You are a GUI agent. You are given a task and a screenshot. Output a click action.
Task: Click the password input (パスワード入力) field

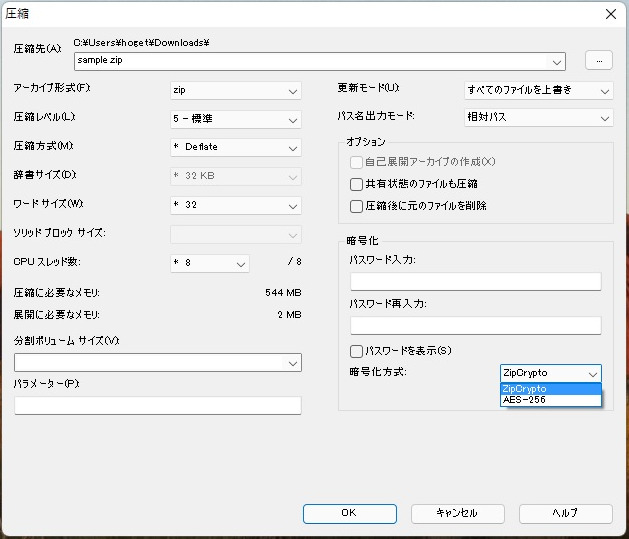pos(476,282)
